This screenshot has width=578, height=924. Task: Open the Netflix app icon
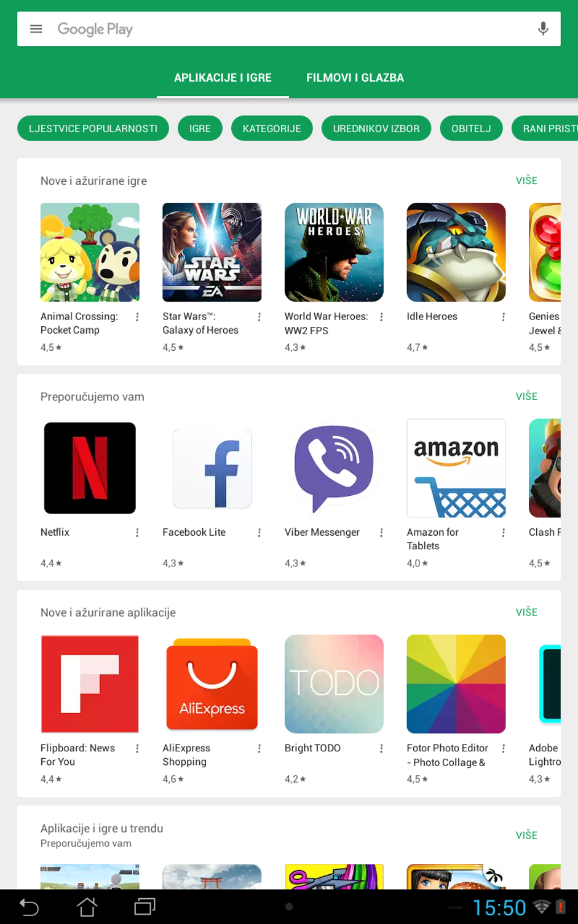[90, 468]
